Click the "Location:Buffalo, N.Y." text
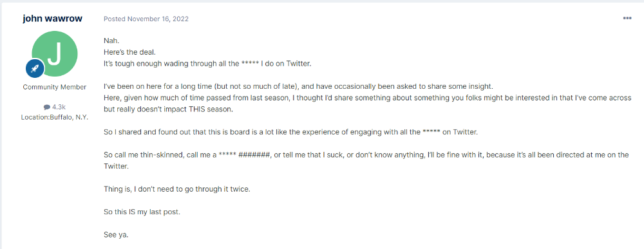The width and height of the screenshot is (644, 249). tap(55, 117)
